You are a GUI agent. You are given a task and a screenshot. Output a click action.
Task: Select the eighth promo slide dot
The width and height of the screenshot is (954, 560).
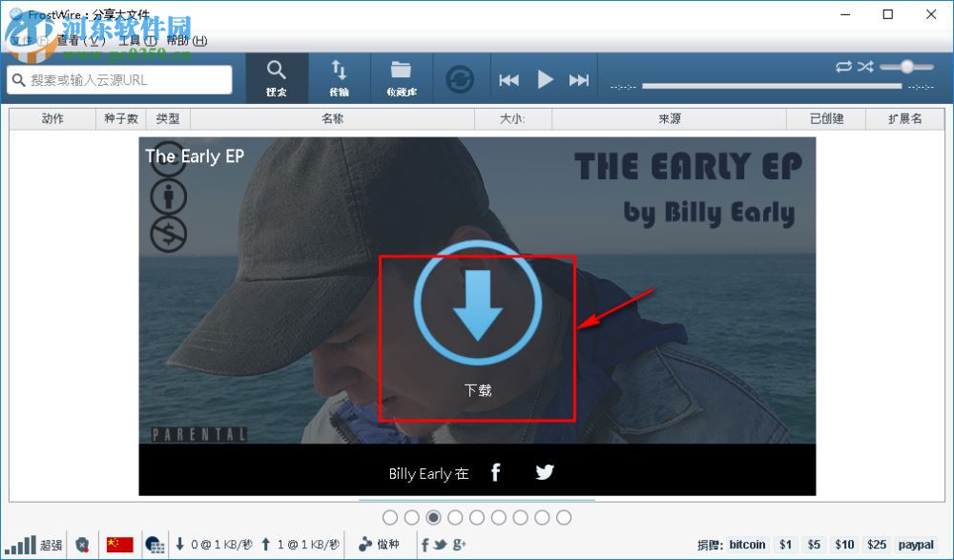tap(542, 517)
